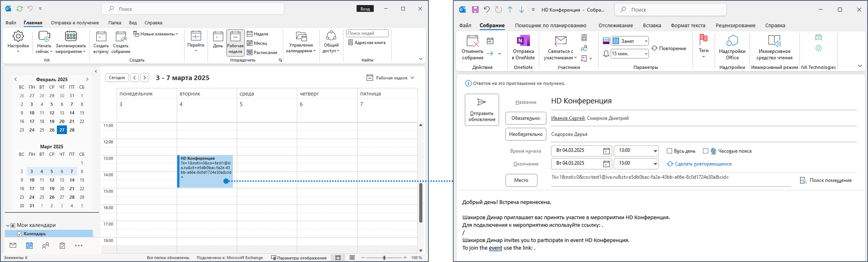Open Отправка и получение ribbon tab
The height and width of the screenshot is (262, 868).
pyautogui.click(x=75, y=23)
